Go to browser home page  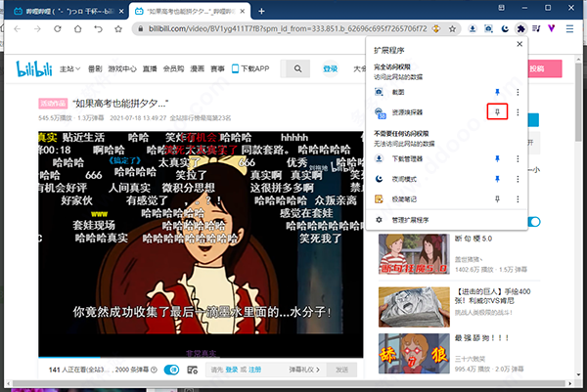click(x=78, y=28)
